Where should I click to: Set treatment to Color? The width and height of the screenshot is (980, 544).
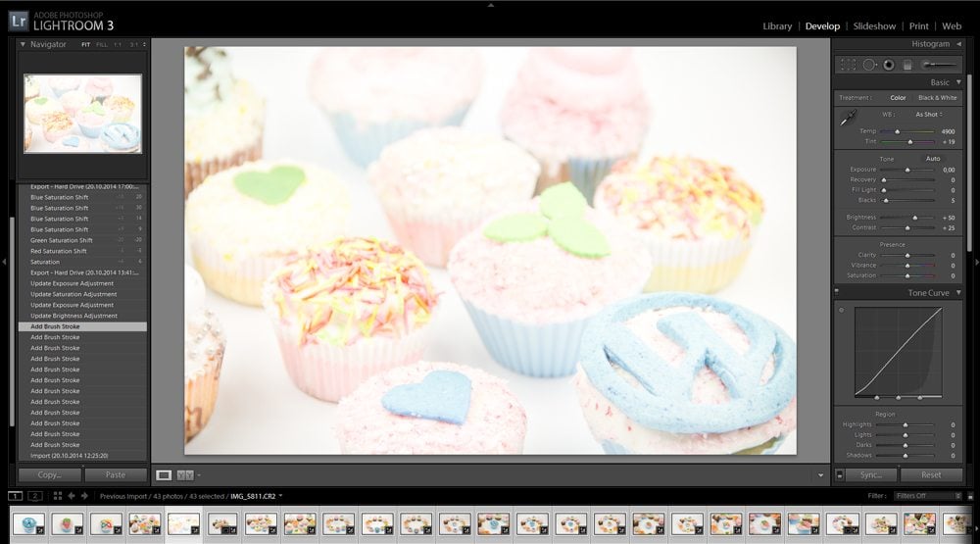[898, 98]
